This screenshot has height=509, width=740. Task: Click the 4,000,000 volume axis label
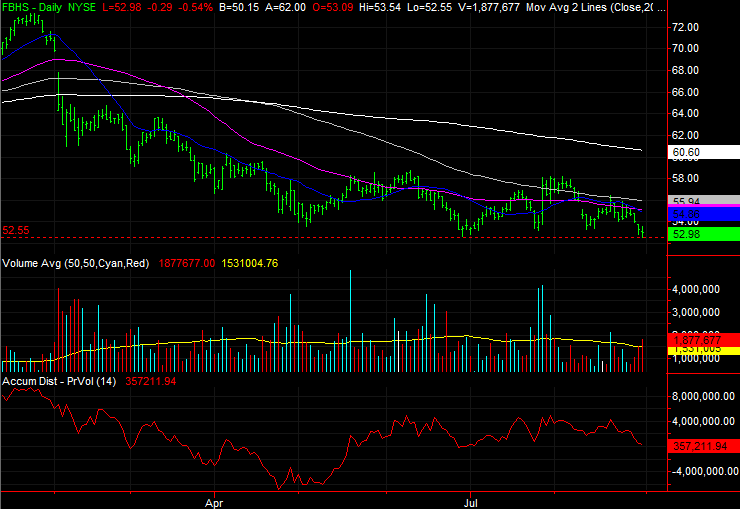pos(696,289)
